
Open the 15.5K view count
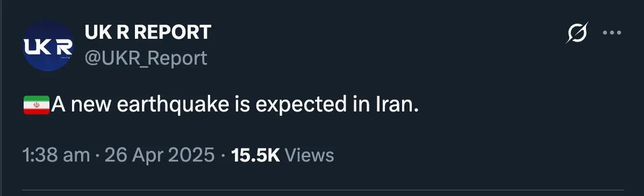click(x=255, y=156)
